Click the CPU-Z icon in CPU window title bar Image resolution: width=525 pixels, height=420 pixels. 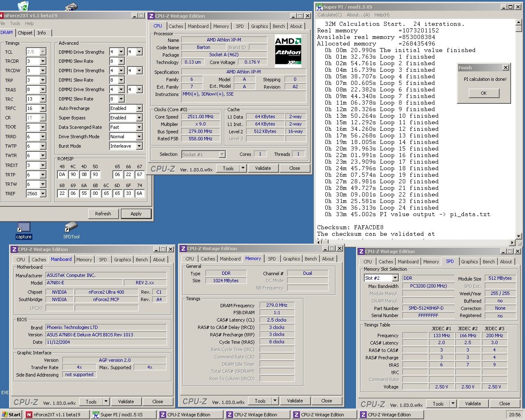[151, 16]
